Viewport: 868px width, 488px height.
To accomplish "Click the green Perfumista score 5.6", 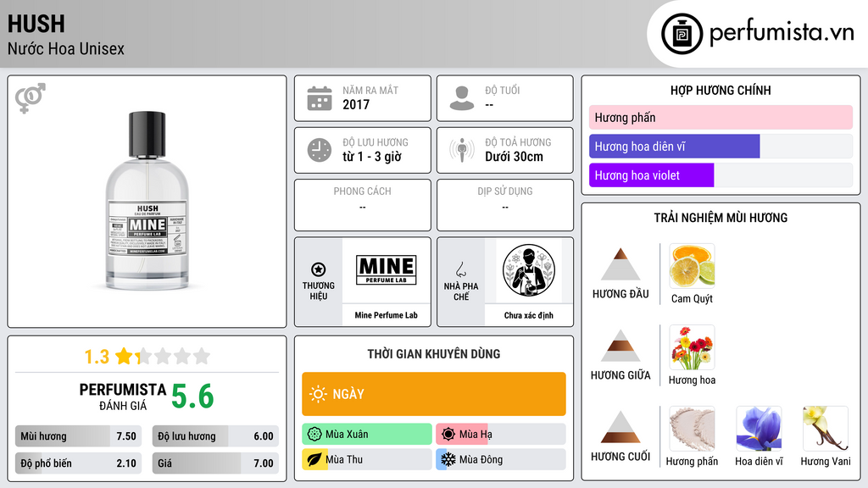I will pos(192,396).
